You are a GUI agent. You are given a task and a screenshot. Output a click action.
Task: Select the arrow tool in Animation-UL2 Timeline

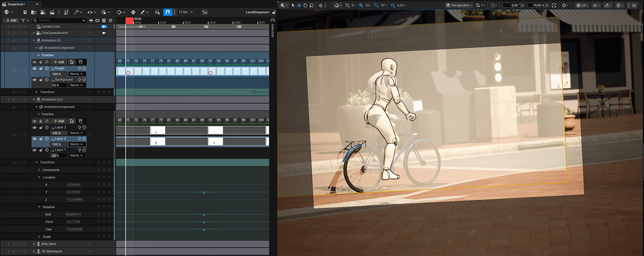[72, 121]
